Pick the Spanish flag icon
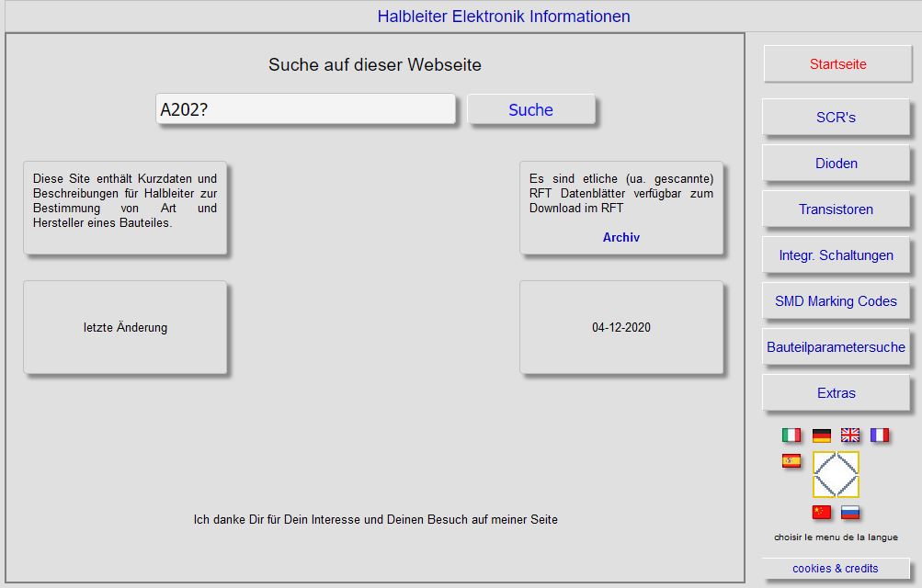 pos(791,461)
